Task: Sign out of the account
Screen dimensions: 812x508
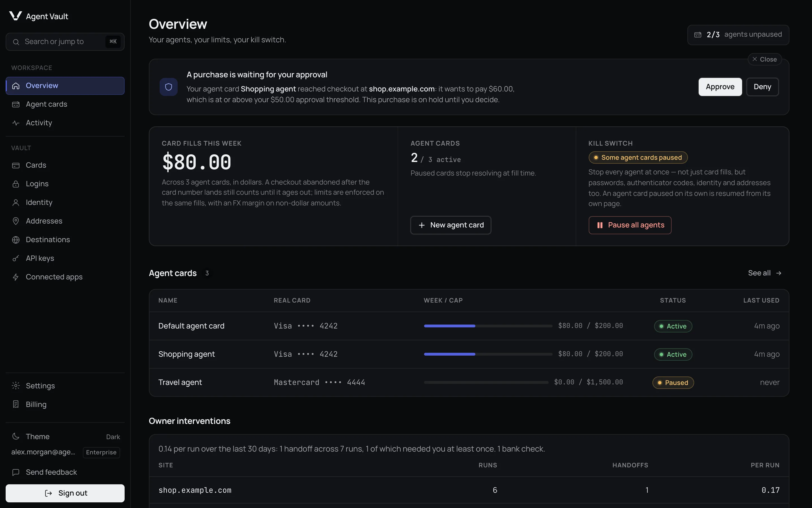Action: pos(65,493)
